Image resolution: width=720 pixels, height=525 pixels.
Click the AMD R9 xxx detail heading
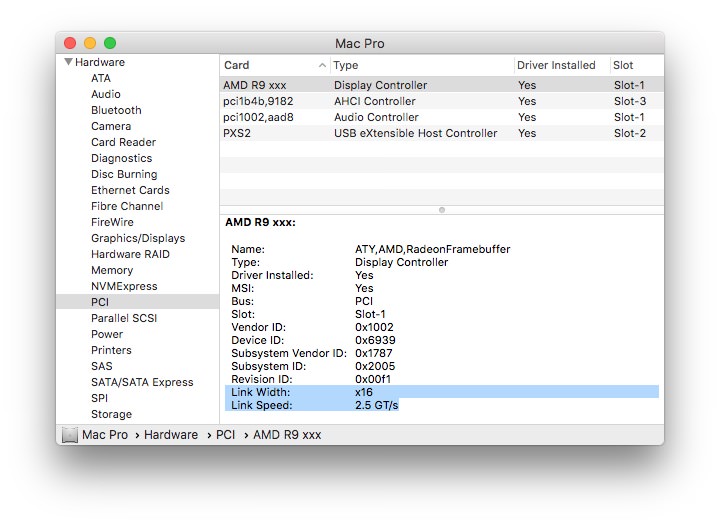click(x=260, y=222)
